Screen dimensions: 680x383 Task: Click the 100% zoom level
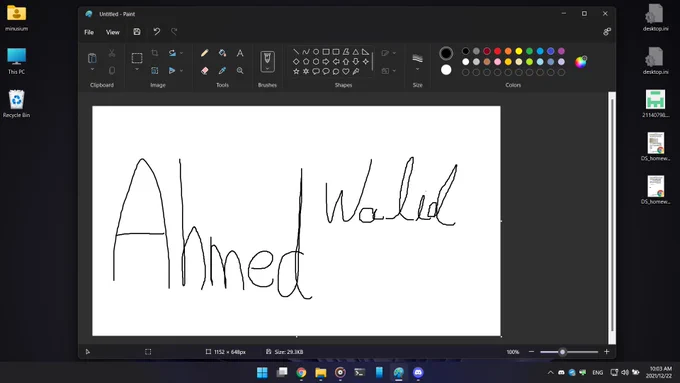click(x=513, y=352)
